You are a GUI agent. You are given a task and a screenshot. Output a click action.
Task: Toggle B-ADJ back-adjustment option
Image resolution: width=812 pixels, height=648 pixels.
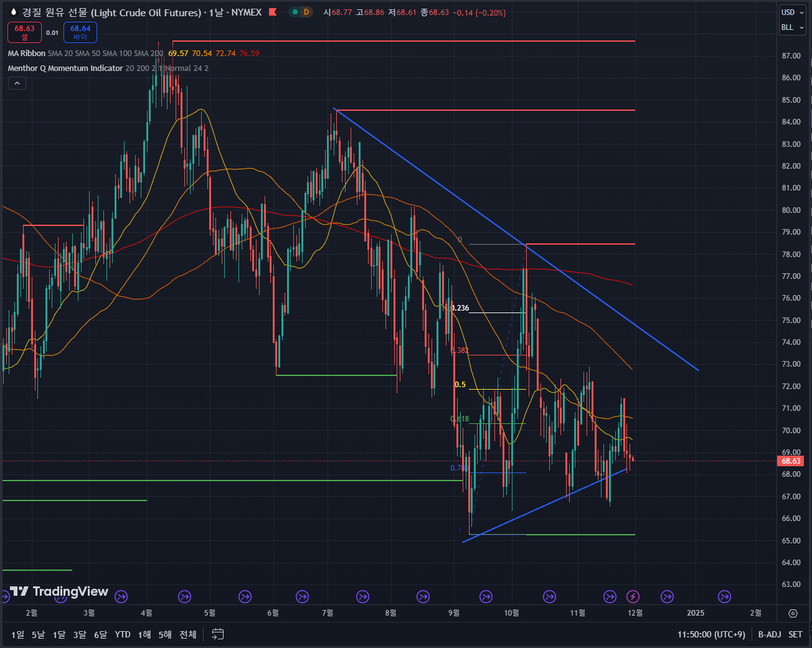click(769, 634)
